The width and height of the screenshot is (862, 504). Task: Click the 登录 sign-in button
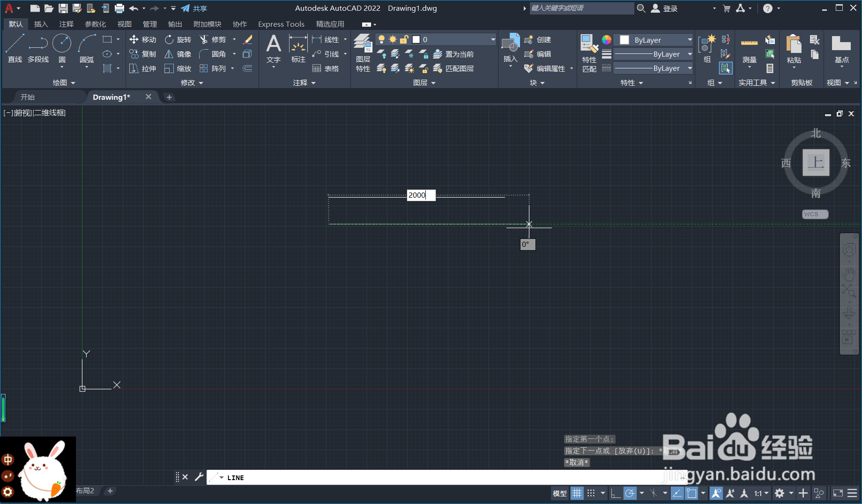coord(665,8)
